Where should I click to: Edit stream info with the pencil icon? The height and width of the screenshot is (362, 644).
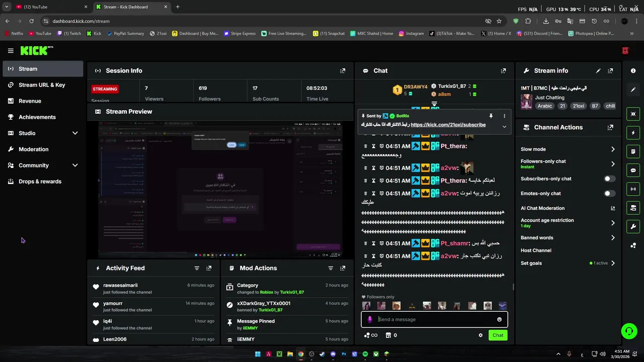pos(598,71)
